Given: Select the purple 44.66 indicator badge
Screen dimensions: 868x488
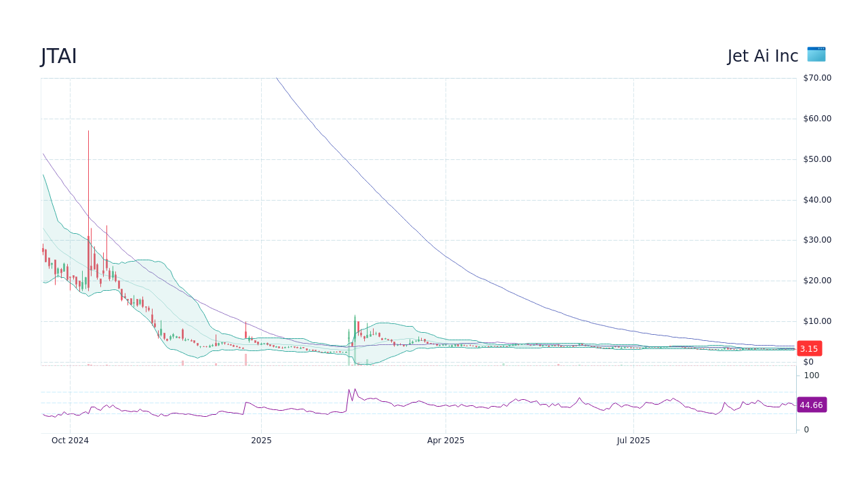Looking at the screenshot, I should tap(810, 405).
